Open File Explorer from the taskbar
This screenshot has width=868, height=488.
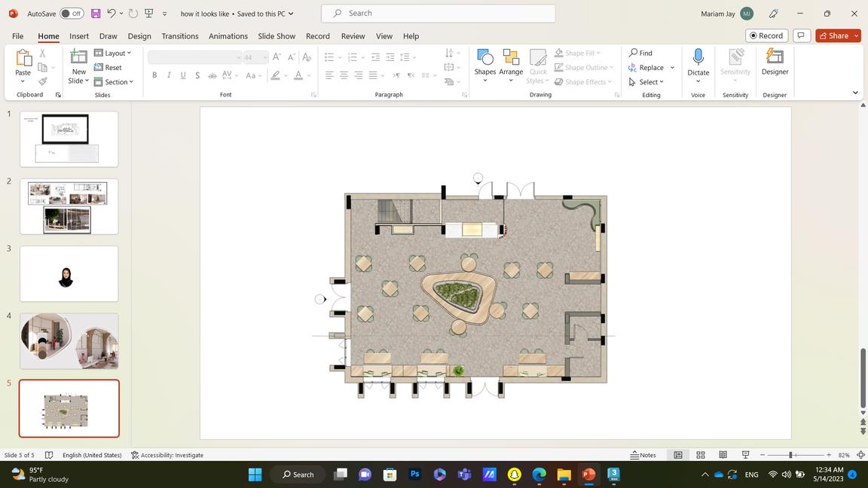tap(564, 474)
